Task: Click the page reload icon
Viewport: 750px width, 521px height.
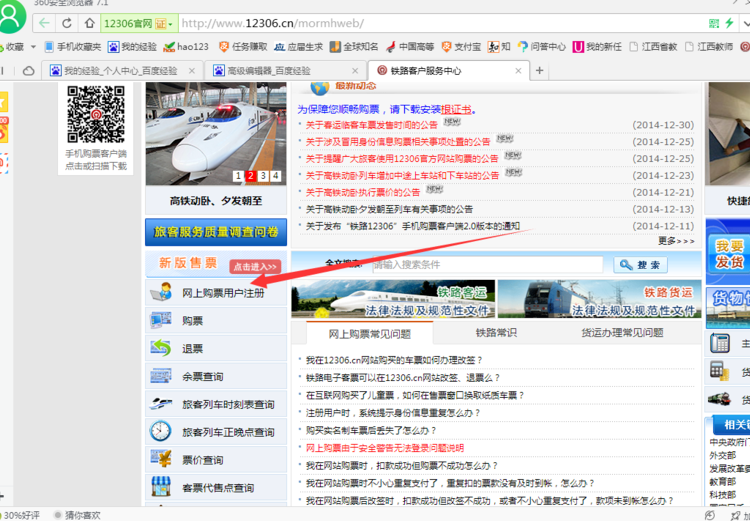Action: click(66, 23)
